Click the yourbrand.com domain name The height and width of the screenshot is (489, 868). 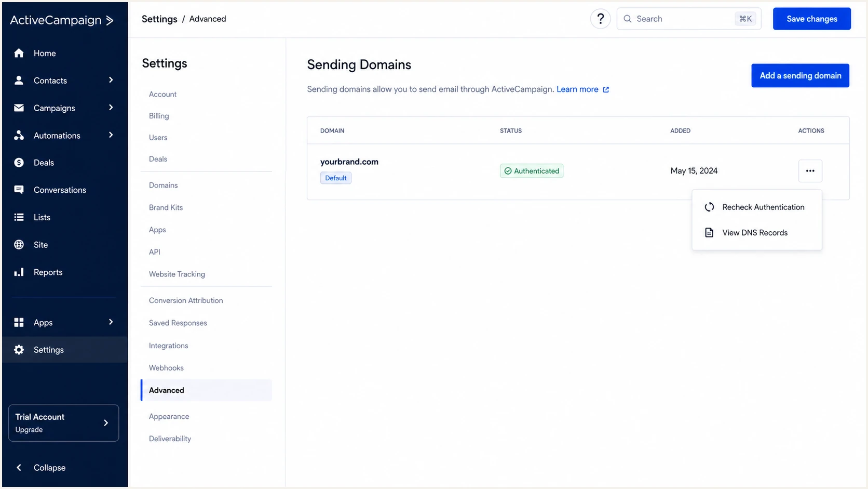(349, 162)
